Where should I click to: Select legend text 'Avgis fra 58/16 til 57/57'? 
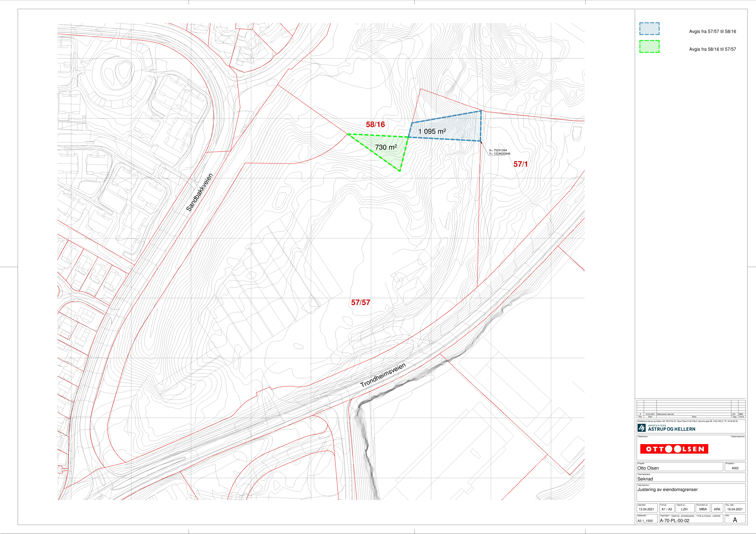713,49
